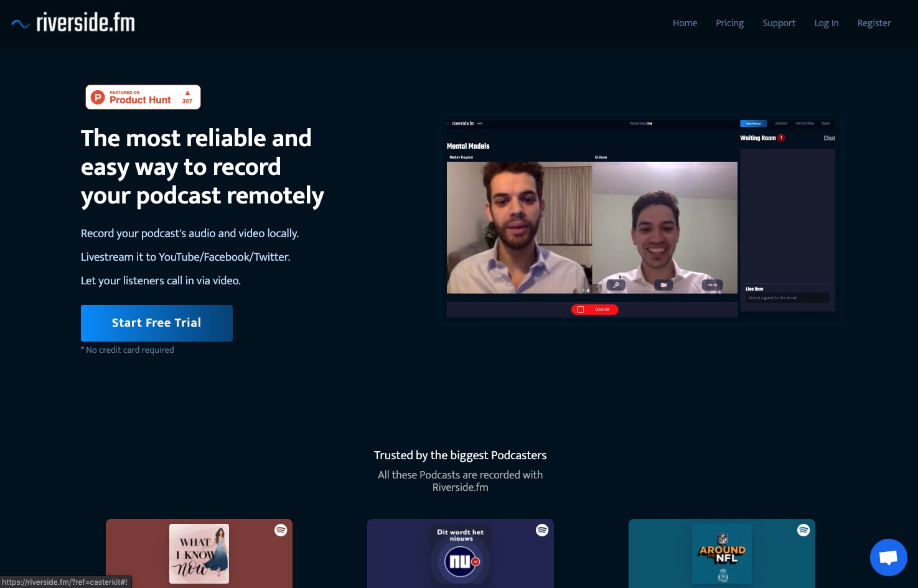Open the Pricing page
Image resolution: width=918 pixels, height=588 pixels.
point(729,23)
